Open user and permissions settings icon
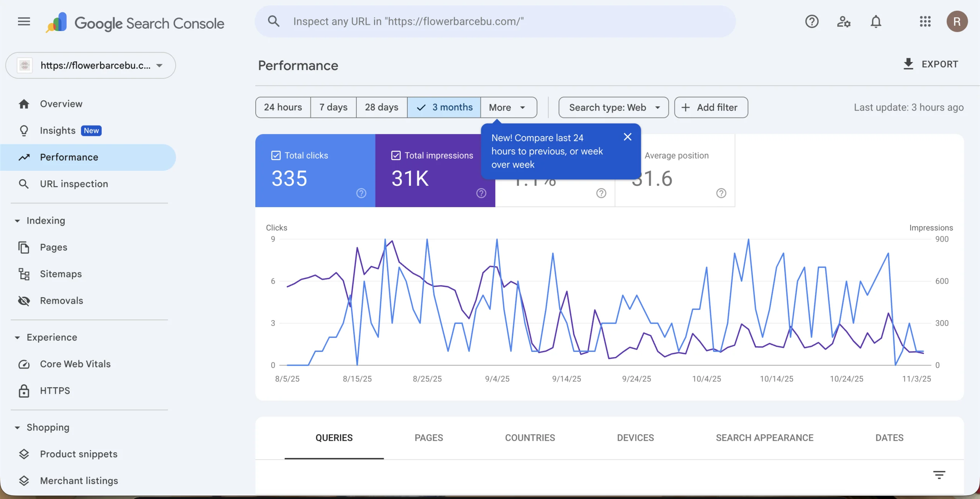The image size is (980, 499). pos(843,21)
